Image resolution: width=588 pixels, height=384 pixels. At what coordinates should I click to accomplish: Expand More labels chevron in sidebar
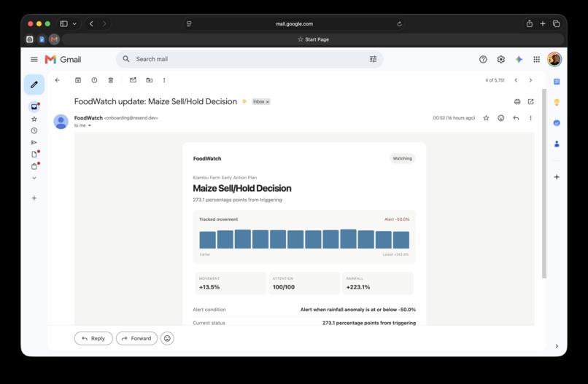pos(34,178)
